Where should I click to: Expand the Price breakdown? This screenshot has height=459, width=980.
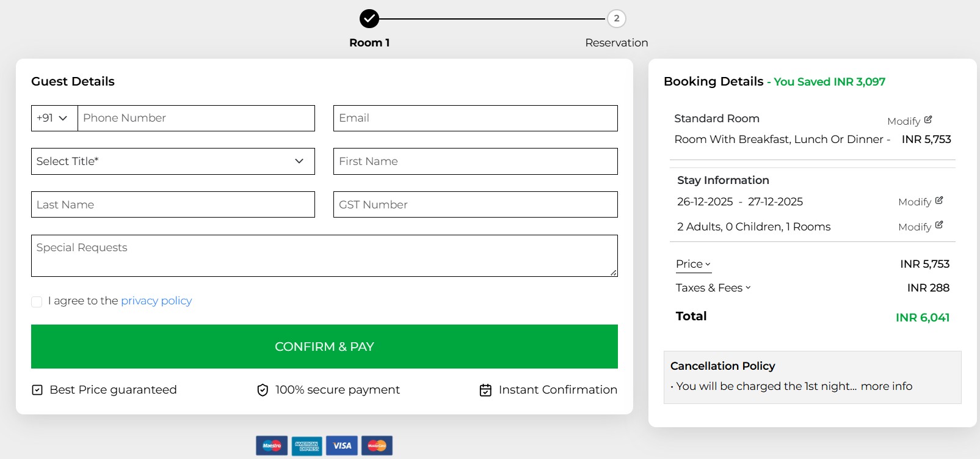tap(693, 264)
